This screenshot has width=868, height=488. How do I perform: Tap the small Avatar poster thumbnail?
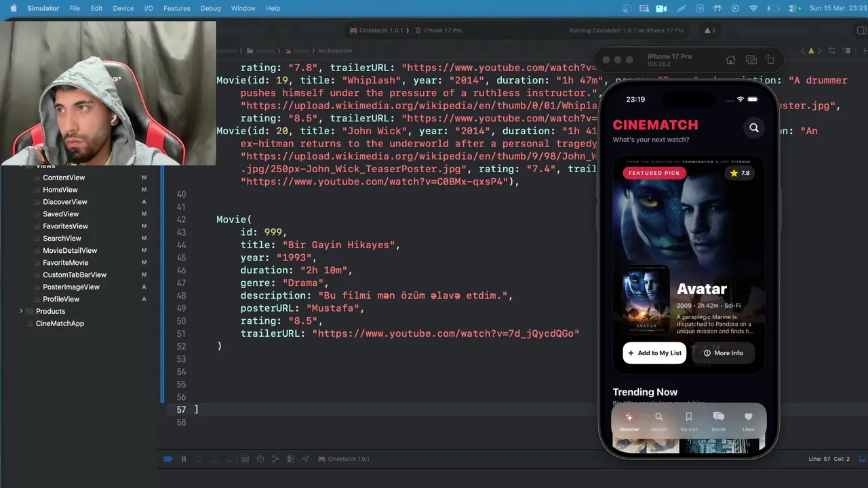coord(646,300)
